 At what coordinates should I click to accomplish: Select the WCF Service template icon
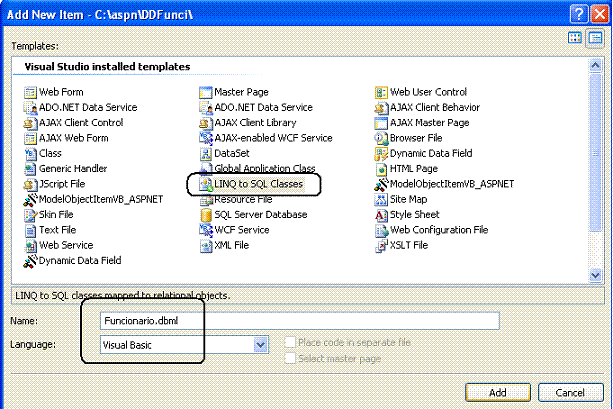tap(206, 230)
